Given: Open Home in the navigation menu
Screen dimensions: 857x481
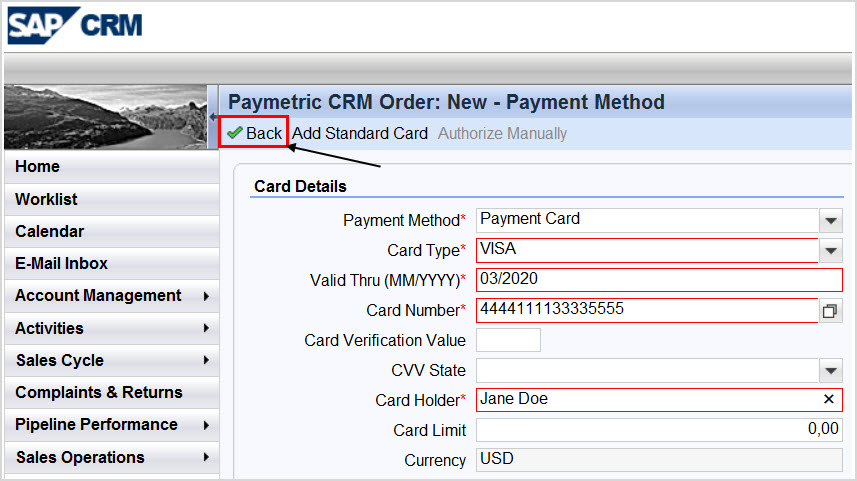Looking at the screenshot, I should click(x=111, y=167).
